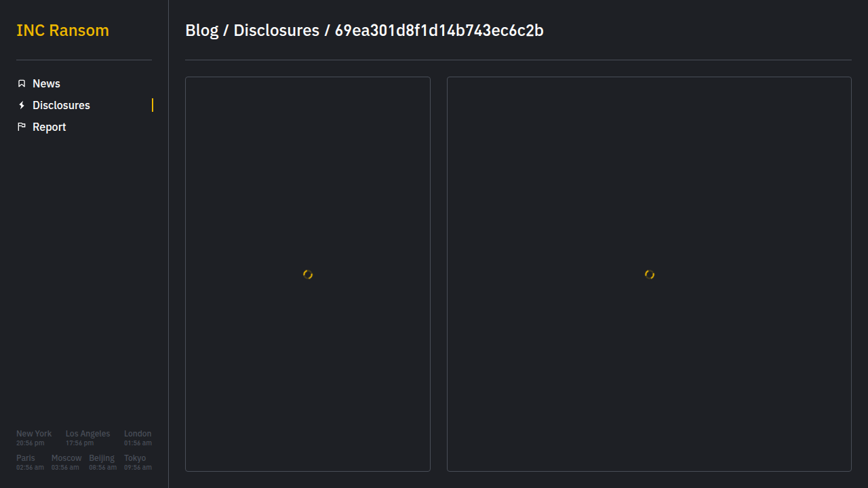868x488 pixels.
Task: Click the INC Ransom logo title
Action: point(62,30)
